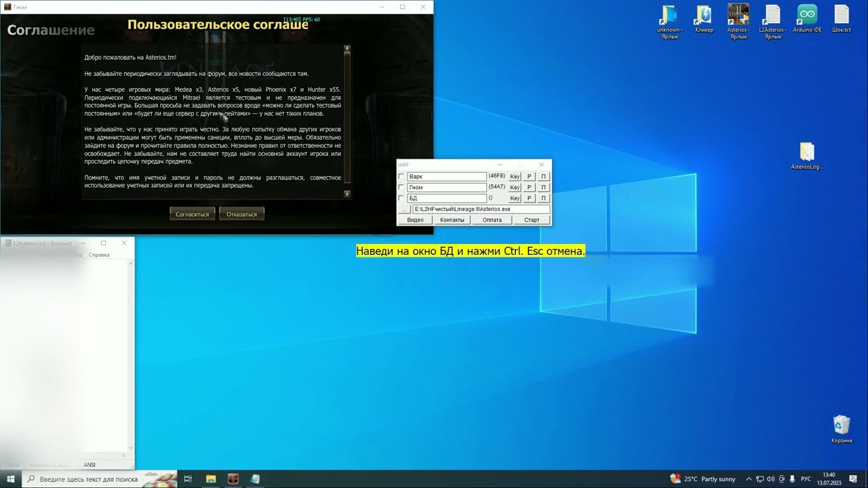868x488 pixels.
Task: Click the Варк name input field
Action: [x=447, y=177]
